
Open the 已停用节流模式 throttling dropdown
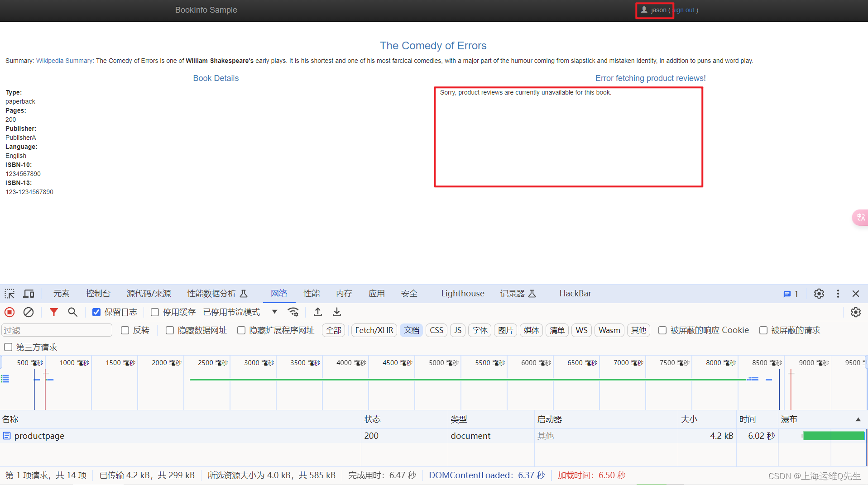(x=240, y=312)
